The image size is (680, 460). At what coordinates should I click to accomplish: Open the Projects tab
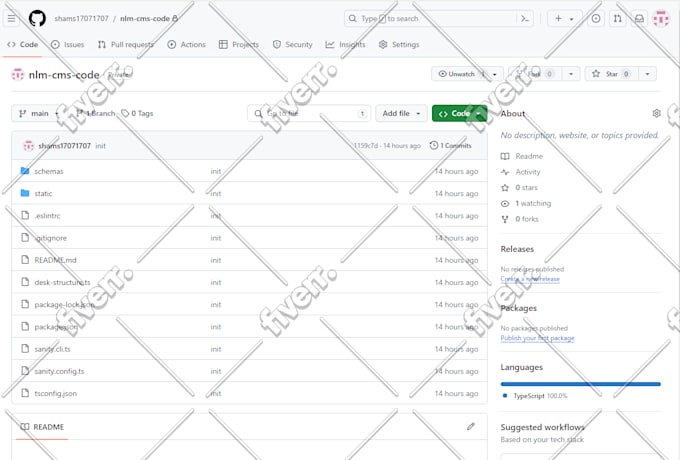239,44
